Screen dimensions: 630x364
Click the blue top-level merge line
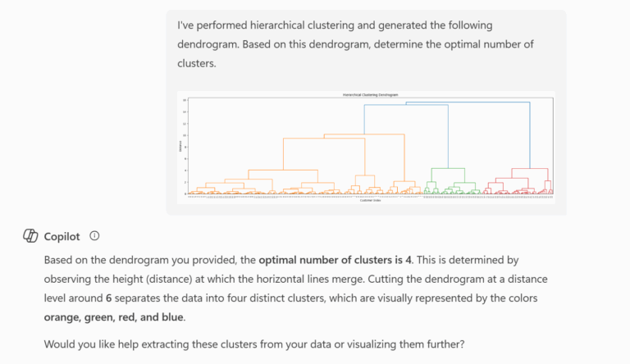pyautogui.click(x=447, y=102)
